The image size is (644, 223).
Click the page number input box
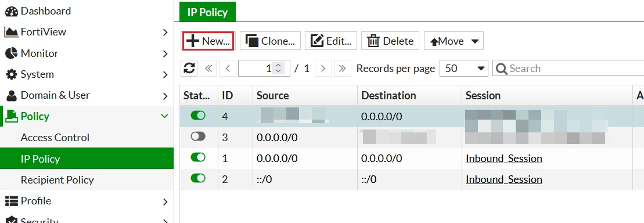point(264,68)
